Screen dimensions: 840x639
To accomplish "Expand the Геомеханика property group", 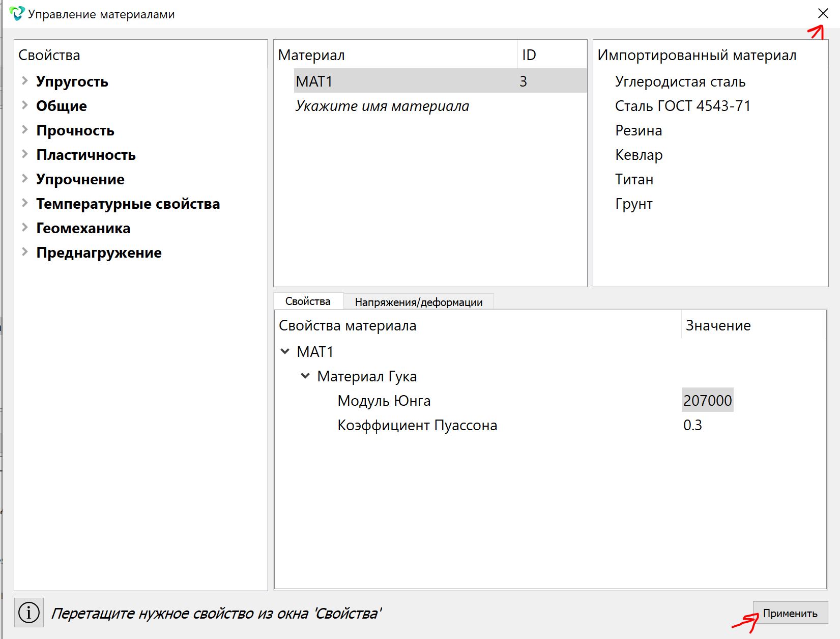I will [24, 228].
